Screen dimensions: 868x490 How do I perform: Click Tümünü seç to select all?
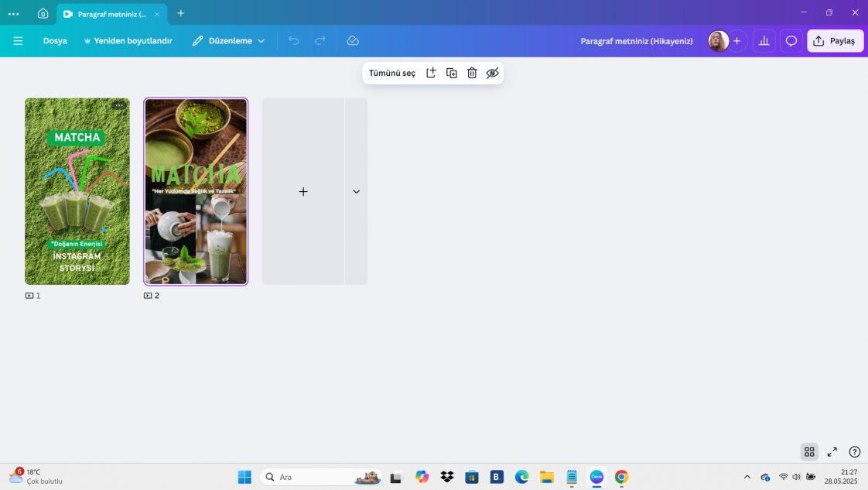[392, 73]
